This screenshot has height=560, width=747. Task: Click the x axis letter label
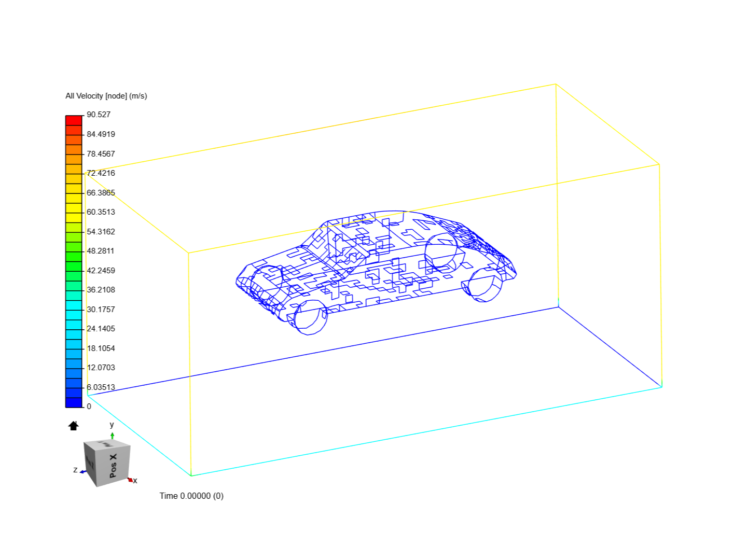click(135, 481)
